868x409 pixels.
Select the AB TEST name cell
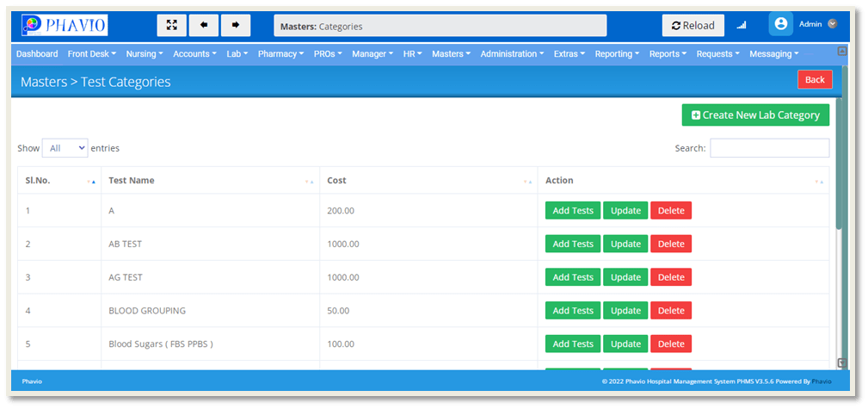click(211, 244)
